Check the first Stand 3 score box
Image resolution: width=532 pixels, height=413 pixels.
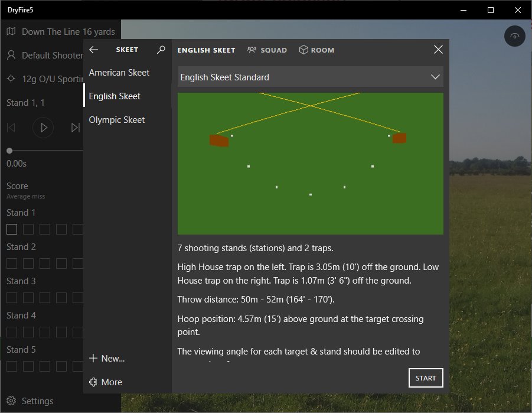12,298
